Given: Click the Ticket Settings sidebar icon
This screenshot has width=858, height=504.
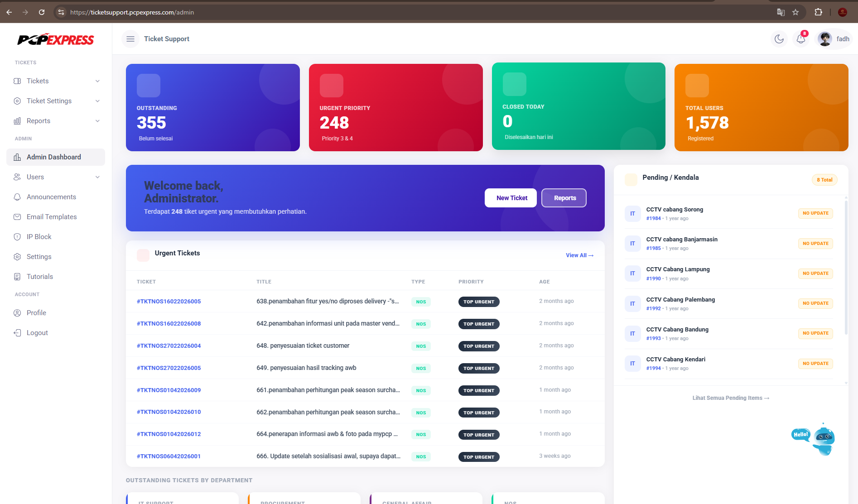Looking at the screenshot, I should (x=17, y=101).
